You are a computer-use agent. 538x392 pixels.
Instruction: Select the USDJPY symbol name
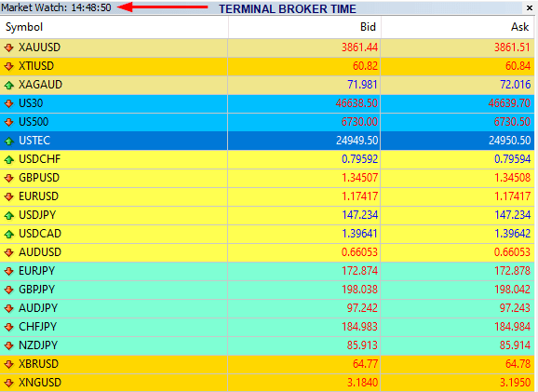click(x=37, y=215)
